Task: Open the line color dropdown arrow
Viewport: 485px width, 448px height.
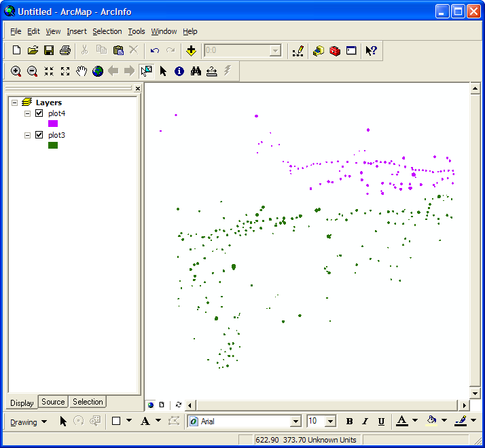Action: click(x=473, y=420)
